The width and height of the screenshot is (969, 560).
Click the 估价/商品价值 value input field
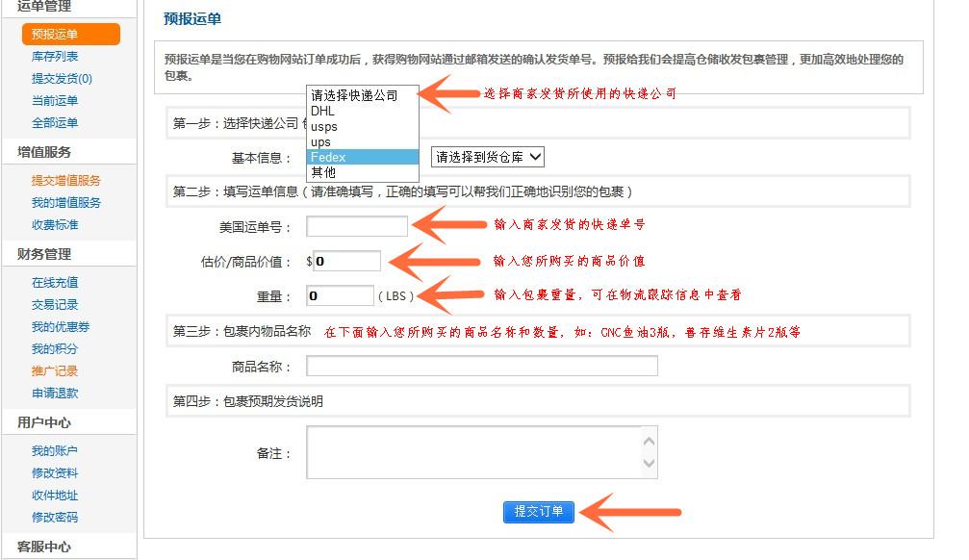click(346, 261)
